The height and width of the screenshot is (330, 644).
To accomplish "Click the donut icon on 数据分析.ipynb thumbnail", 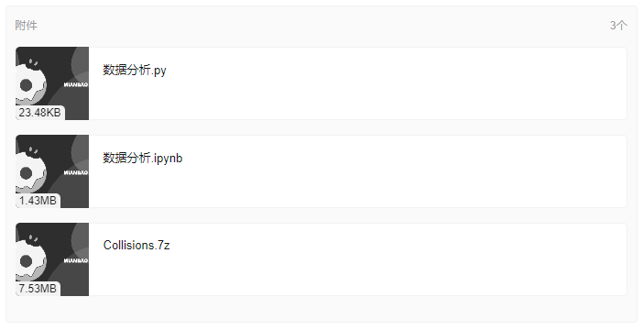I will coord(27,172).
